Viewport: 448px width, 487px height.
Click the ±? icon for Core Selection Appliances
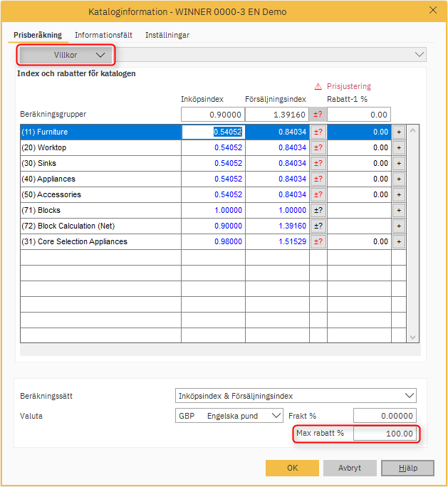pyautogui.click(x=318, y=241)
